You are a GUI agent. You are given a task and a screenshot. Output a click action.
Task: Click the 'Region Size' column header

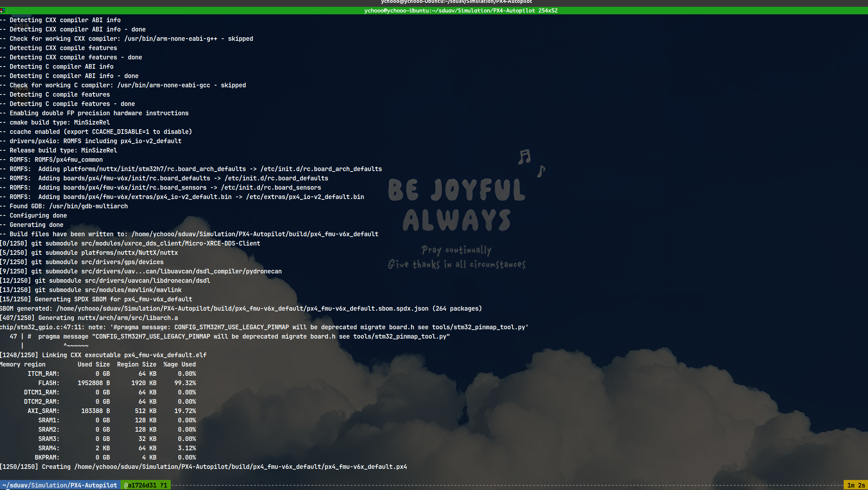[137, 364]
